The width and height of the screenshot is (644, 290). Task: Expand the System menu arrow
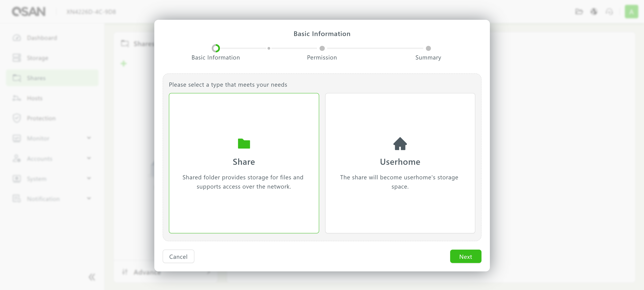click(x=89, y=178)
